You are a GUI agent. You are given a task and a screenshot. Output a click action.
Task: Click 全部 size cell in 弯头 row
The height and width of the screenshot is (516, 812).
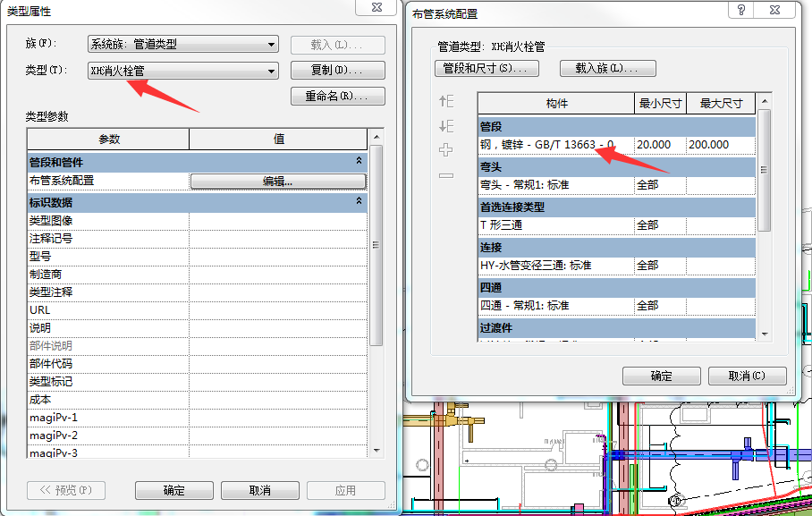pos(660,185)
